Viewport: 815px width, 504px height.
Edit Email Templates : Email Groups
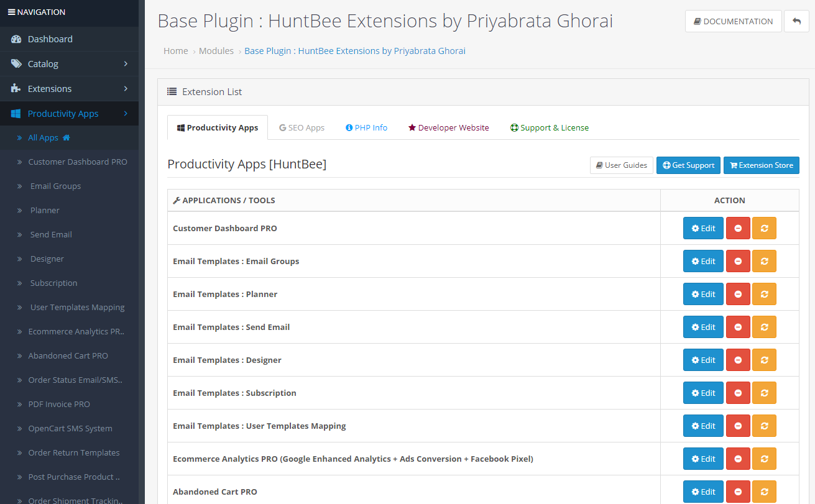(x=703, y=261)
